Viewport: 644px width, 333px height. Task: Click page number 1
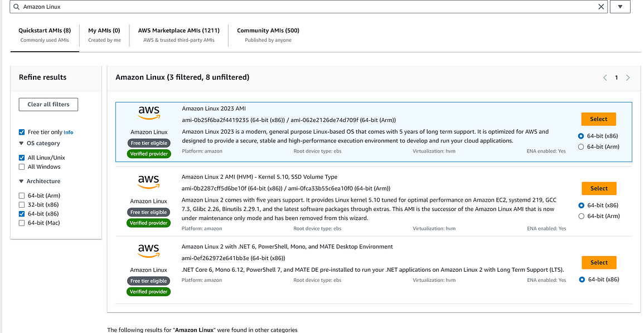(x=616, y=77)
